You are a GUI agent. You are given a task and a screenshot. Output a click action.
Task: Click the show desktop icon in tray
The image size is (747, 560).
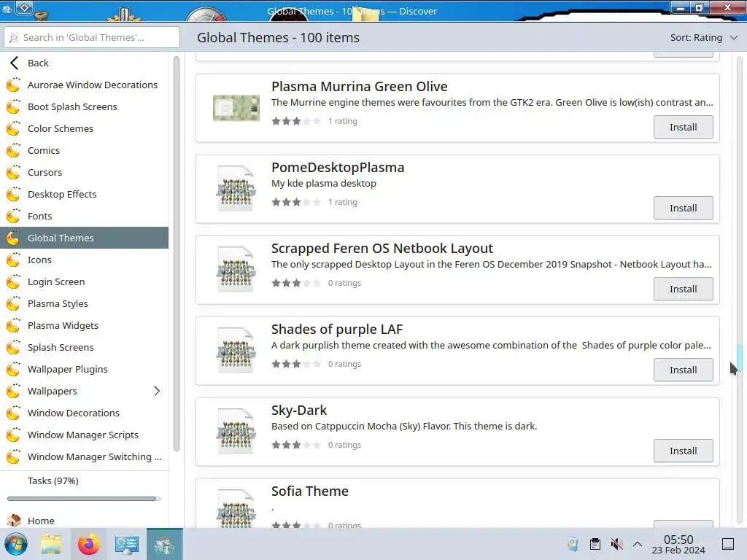pyautogui.click(x=728, y=544)
